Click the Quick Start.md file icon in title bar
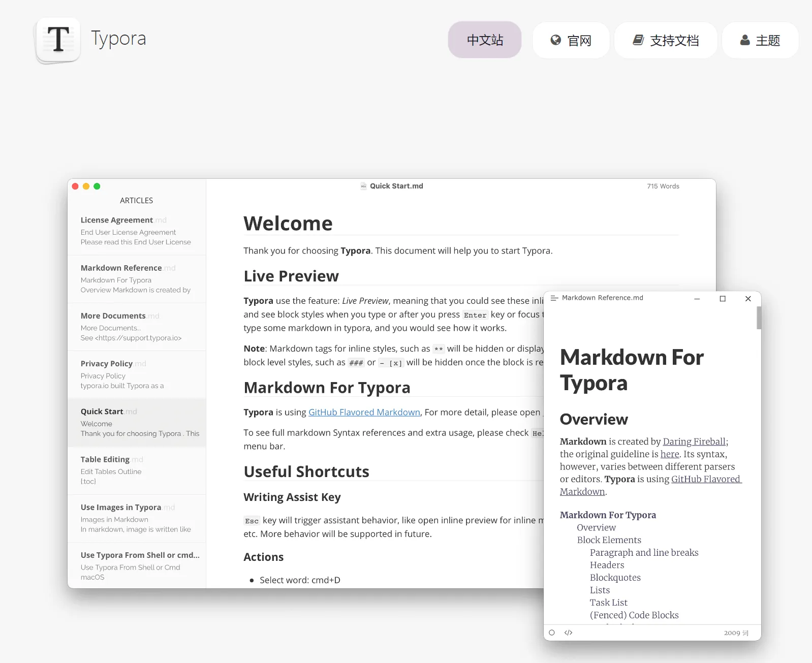Image resolution: width=812 pixels, height=663 pixels. click(x=363, y=186)
